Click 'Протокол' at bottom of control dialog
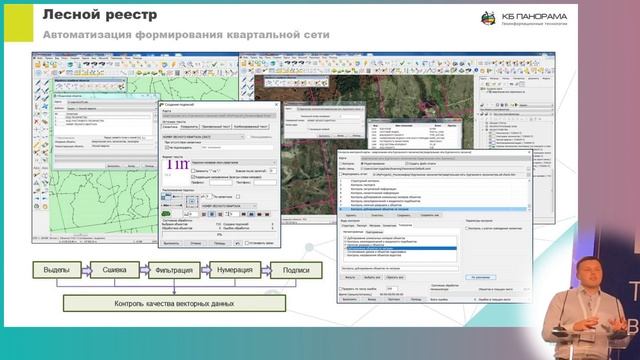This screenshot has width=640, height=360. click(393, 299)
